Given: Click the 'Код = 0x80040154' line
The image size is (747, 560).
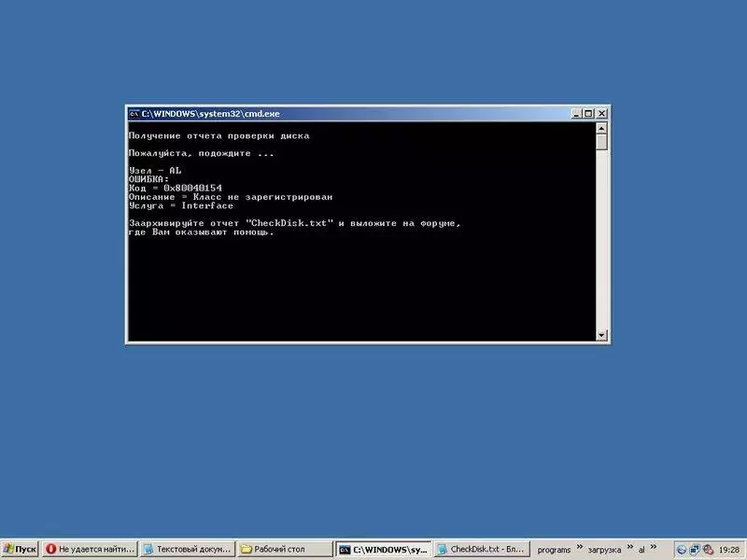Looking at the screenshot, I should click(176, 189).
